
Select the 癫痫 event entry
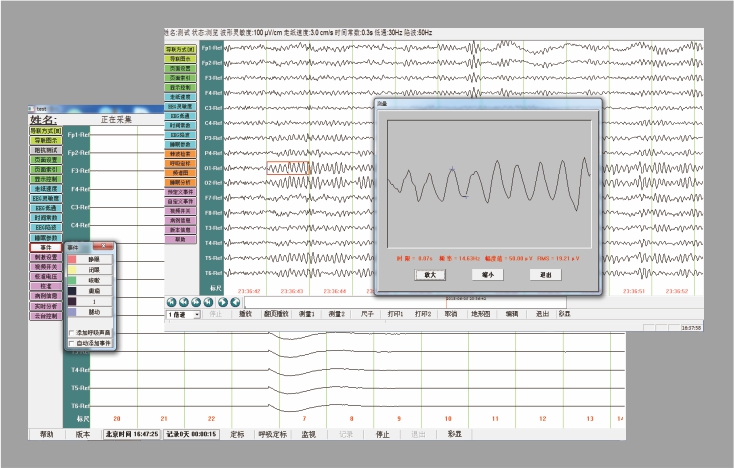[x=93, y=291]
